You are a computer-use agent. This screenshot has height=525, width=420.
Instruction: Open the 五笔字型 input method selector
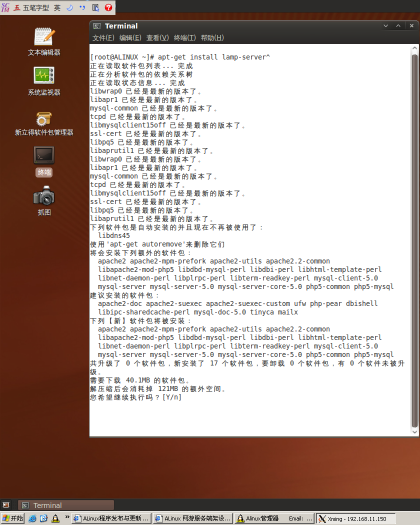tap(36, 7)
